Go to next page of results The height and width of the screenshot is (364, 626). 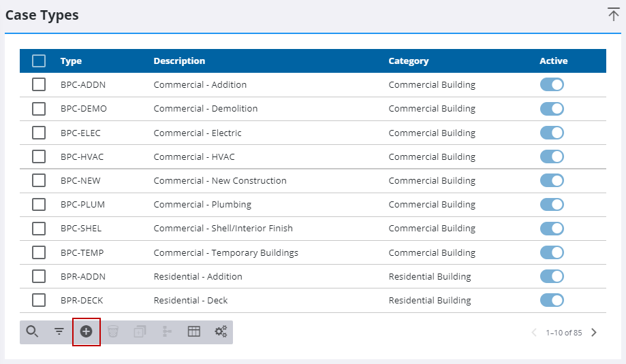click(x=594, y=333)
